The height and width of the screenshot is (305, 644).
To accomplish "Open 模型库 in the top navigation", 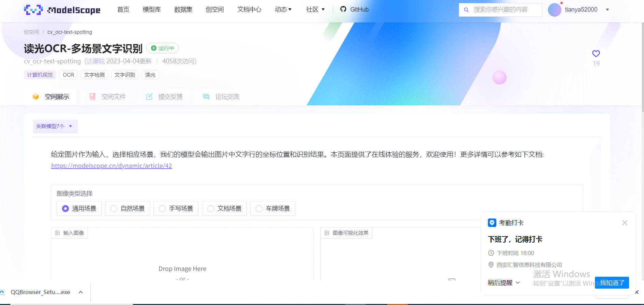I will 152,10.
